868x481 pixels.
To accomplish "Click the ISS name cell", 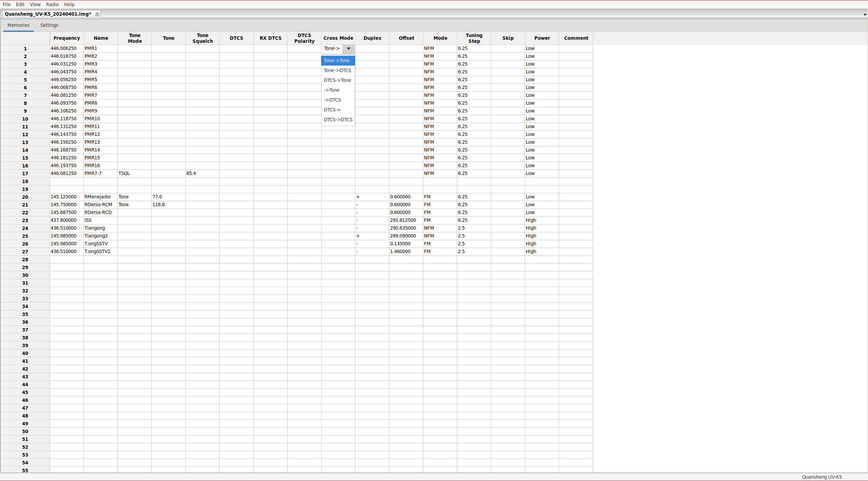I will (x=100, y=220).
